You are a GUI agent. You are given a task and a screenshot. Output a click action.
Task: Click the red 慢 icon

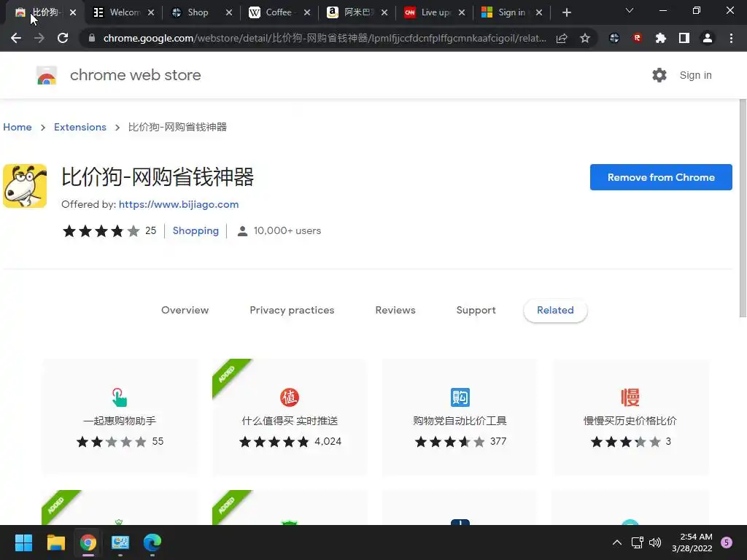630,397
